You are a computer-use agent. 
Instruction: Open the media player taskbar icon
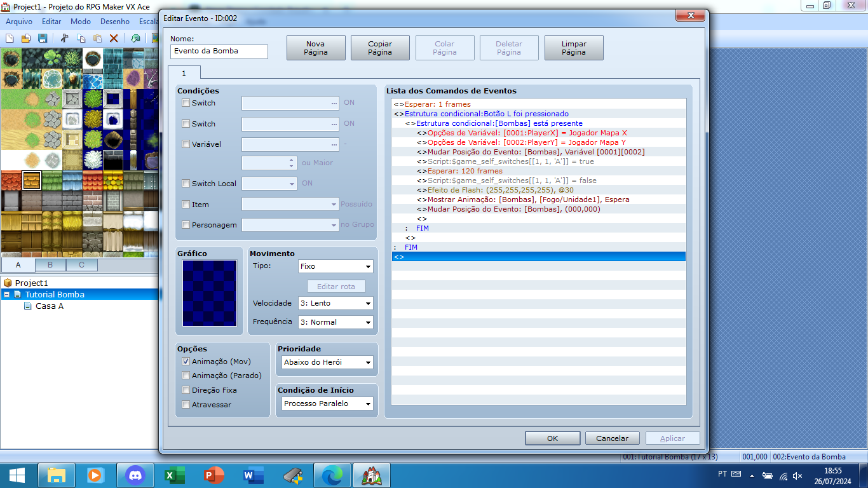(x=95, y=475)
